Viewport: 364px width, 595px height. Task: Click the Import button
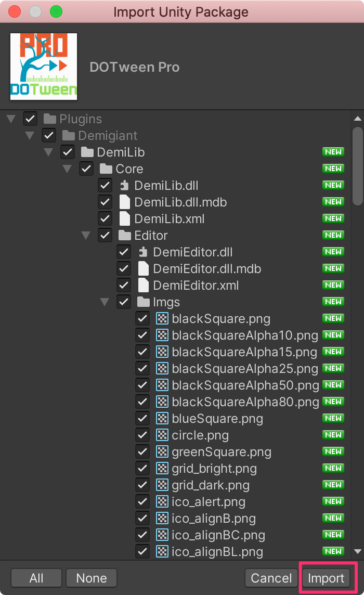(326, 578)
